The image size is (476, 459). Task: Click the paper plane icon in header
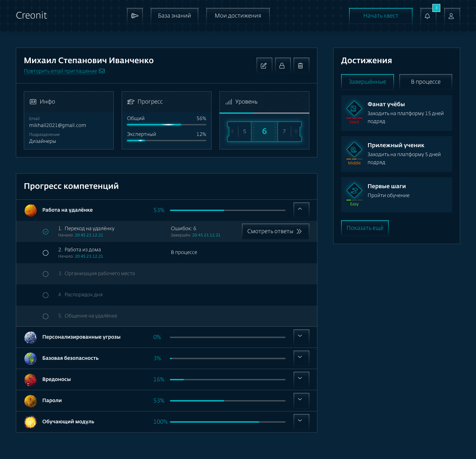point(135,16)
